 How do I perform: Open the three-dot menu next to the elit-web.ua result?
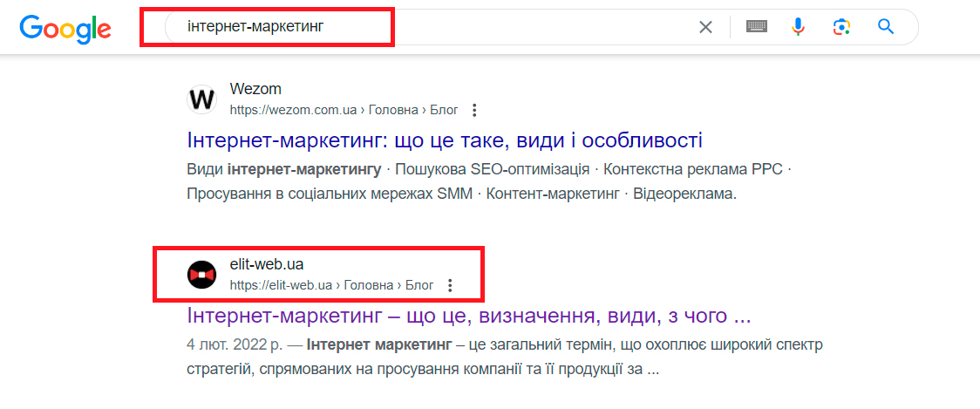click(449, 285)
